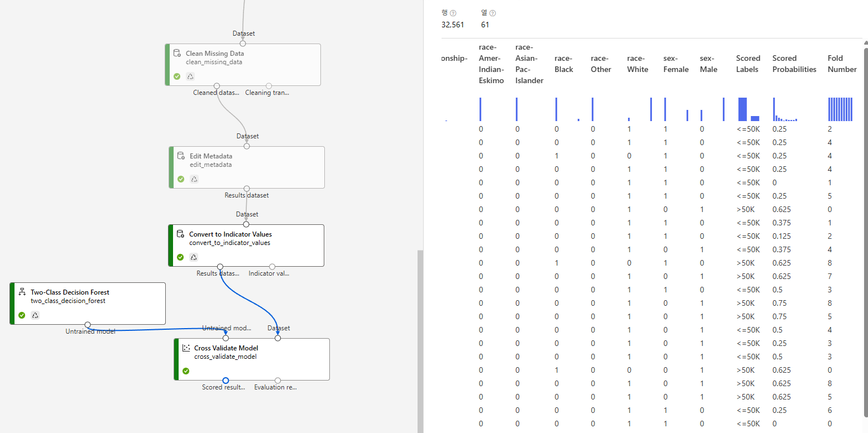Screen dimensions: 868x433
Task: Click the reuse recycle icon on Edit Metadata
Action: coord(194,179)
